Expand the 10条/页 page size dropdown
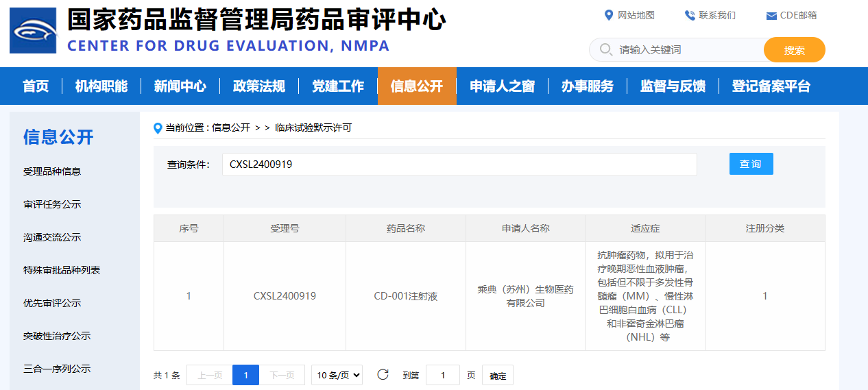The width and height of the screenshot is (868, 390). (x=337, y=375)
